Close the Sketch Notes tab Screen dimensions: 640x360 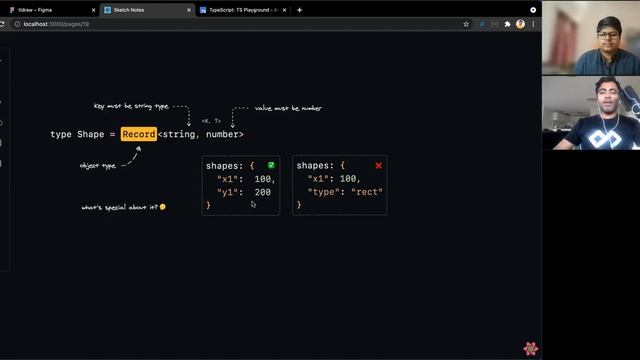tap(189, 10)
